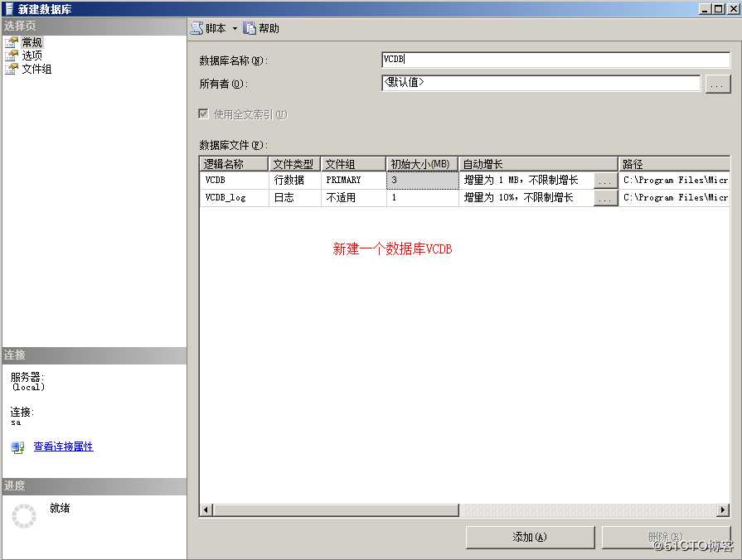This screenshot has height=560, width=742.
Task: Click the path cell in VCDB_log row
Action: pyautogui.click(x=674, y=198)
